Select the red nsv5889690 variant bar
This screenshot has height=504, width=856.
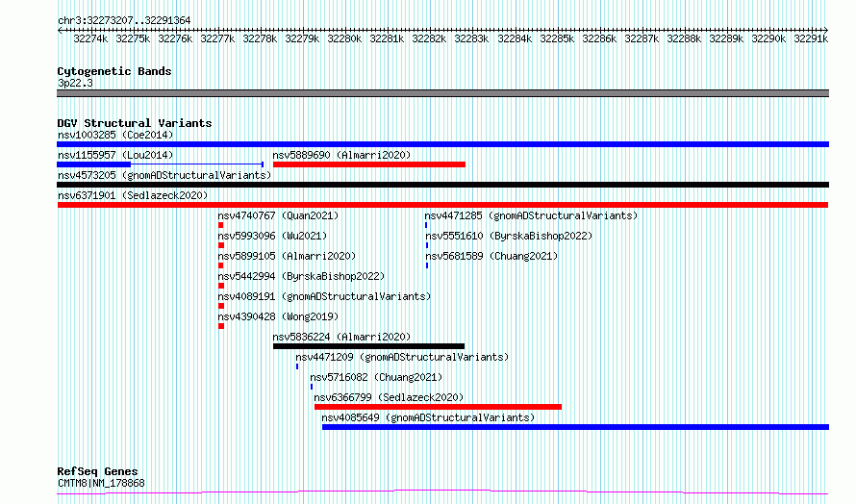(369, 164)
